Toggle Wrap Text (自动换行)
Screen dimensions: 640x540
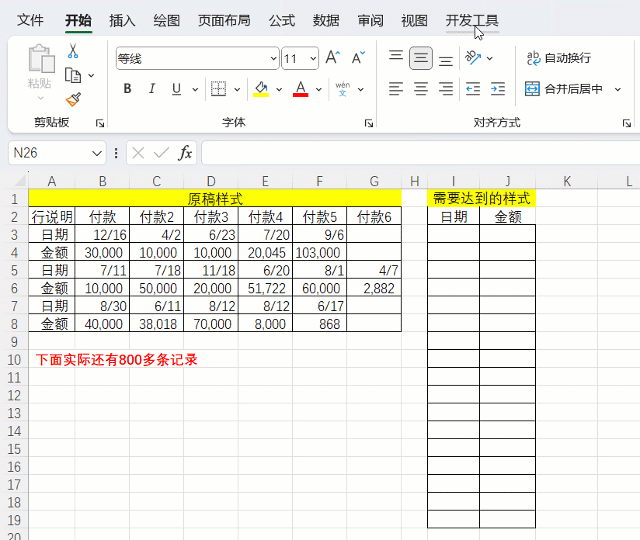[560, 58]
